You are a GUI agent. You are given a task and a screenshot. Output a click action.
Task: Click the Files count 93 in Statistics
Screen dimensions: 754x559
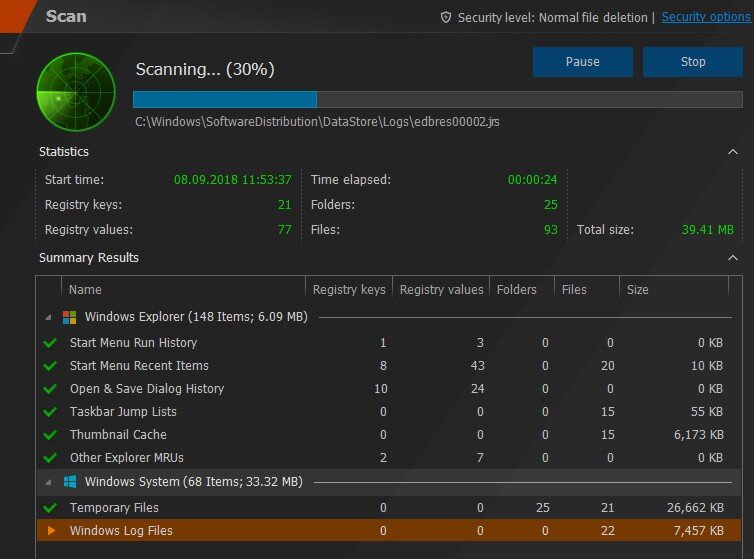tap(551, 230)
